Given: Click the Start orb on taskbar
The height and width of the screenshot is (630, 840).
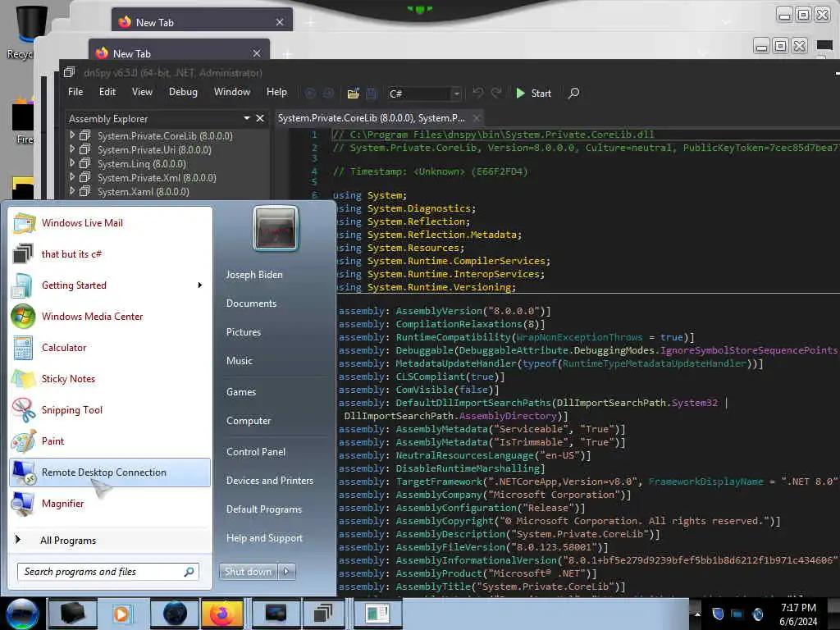Looking at the screenshot, I should (x=22, y=614).
